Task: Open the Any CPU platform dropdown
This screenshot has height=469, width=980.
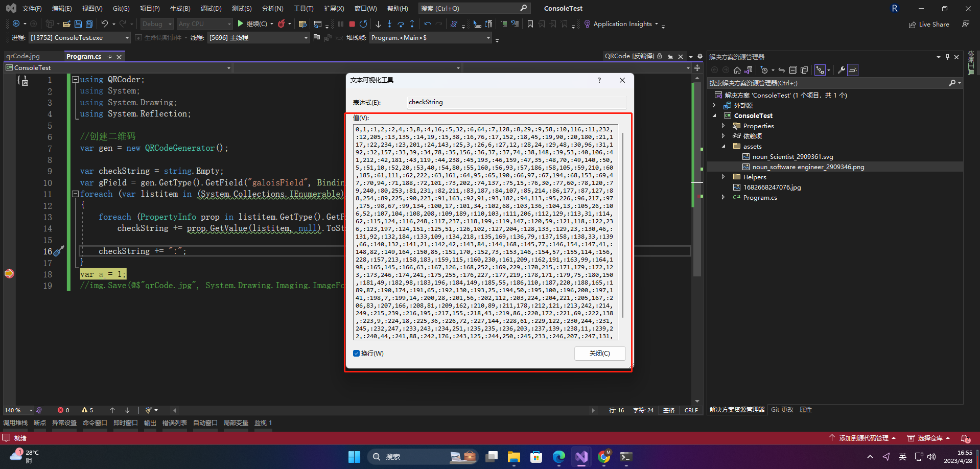Action: coord(204,24)
